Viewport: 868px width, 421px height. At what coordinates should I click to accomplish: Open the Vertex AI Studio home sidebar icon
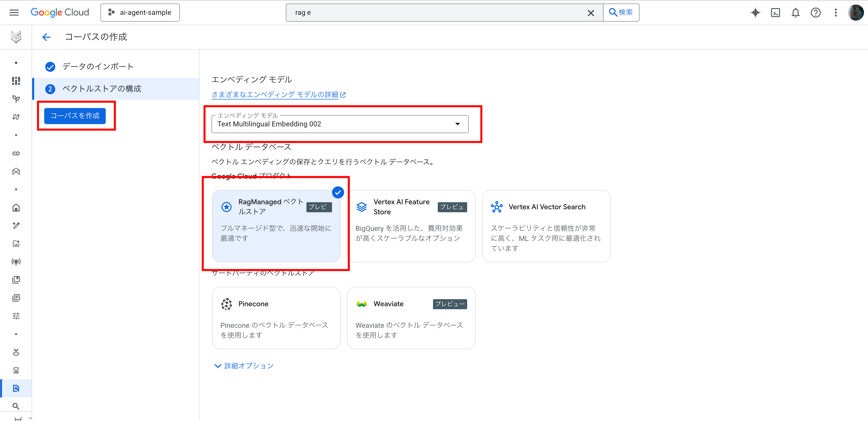[x=16, y=208]
